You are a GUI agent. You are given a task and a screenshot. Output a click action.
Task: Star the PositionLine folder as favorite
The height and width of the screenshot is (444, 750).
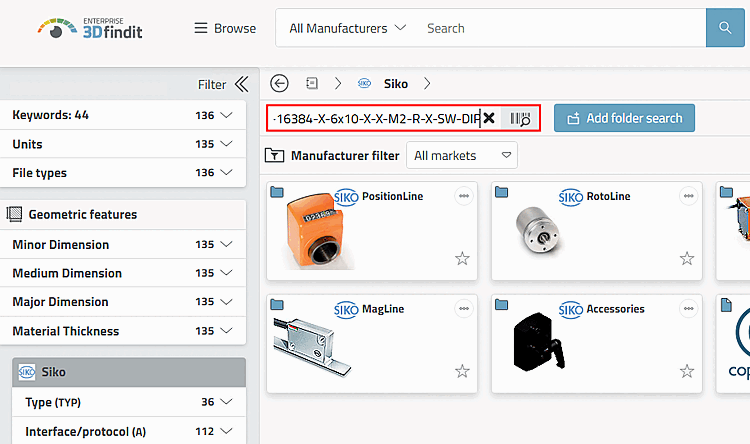click(x=462, y=259)
